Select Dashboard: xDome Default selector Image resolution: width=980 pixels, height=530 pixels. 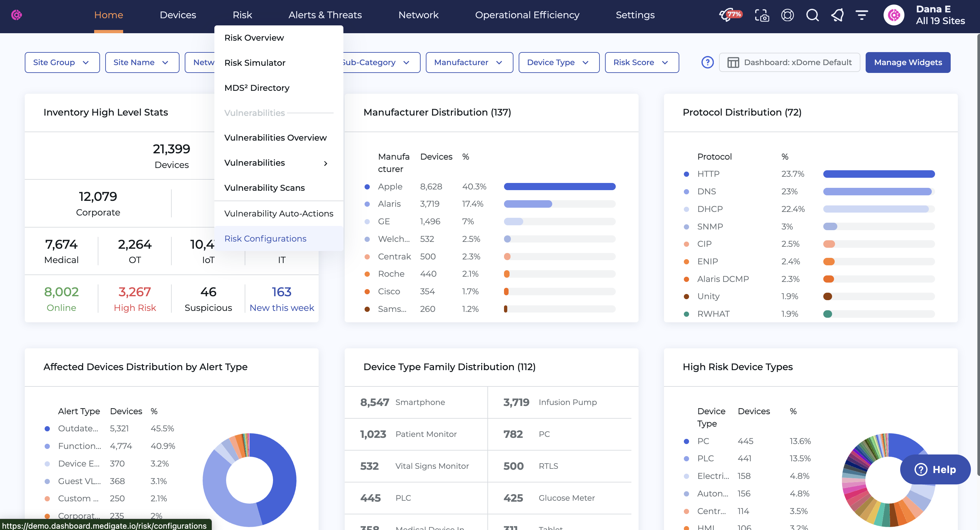(789, 63)
